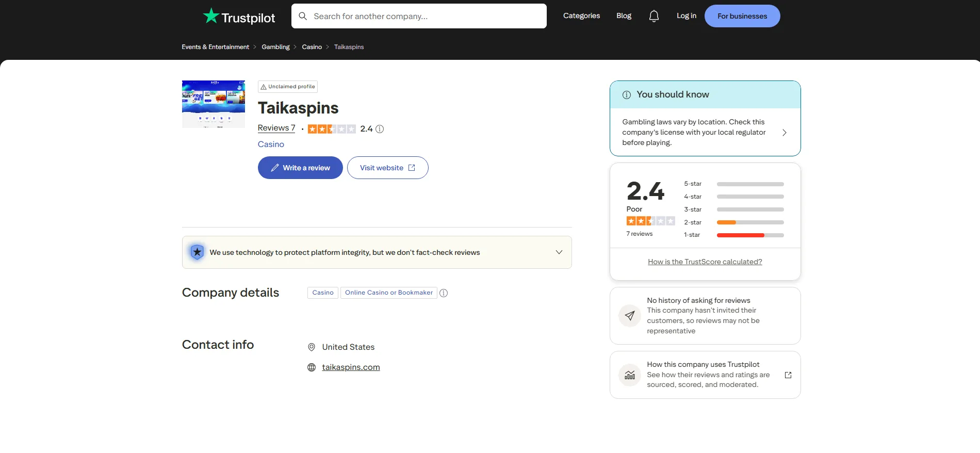980x453 pixels.
Task: Open notifications bell icon
Action: pyautogui.click(x=654, y=16)
